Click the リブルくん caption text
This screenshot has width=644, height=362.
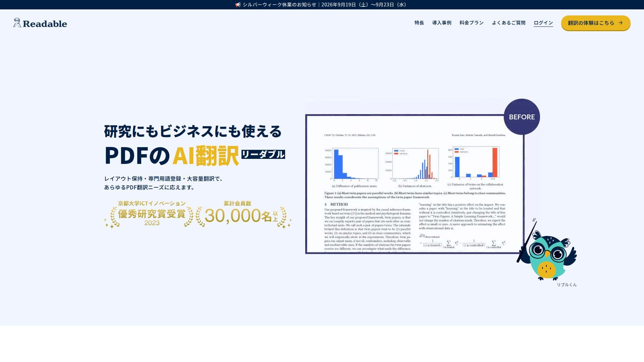point(567,285)
